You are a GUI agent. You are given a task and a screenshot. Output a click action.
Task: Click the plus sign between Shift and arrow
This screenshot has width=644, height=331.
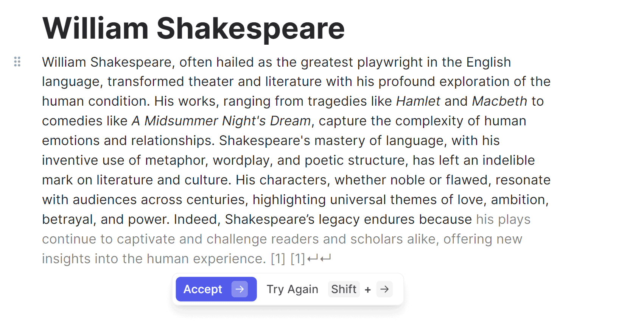click(x=368, y=290)
